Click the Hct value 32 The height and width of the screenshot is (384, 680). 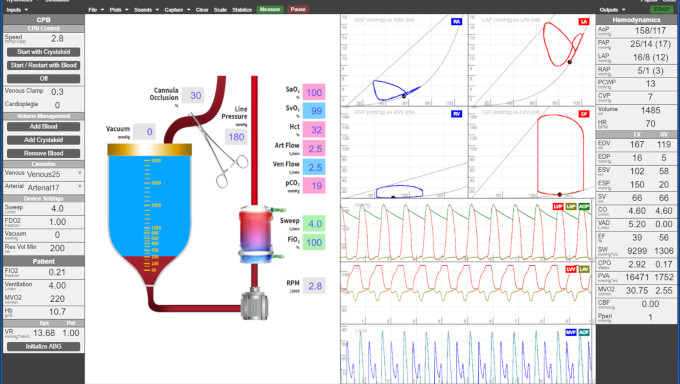tap(314, 130)
